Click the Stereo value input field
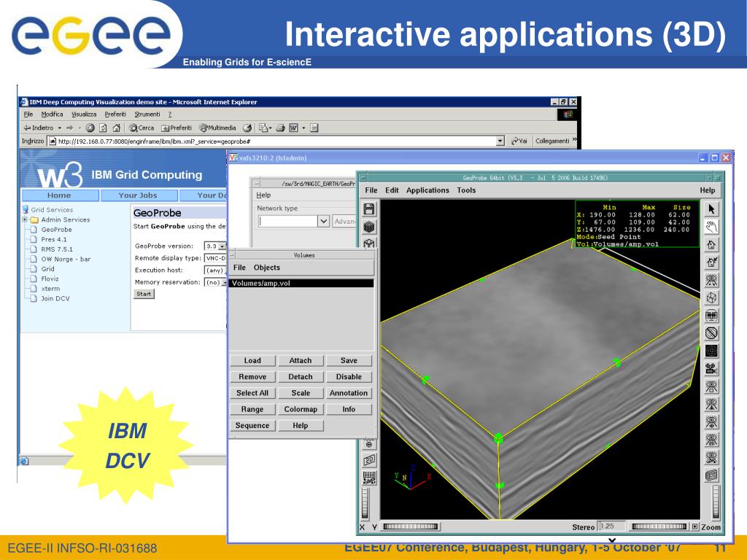This screenshot has width=747, height=560. [612, 526]
